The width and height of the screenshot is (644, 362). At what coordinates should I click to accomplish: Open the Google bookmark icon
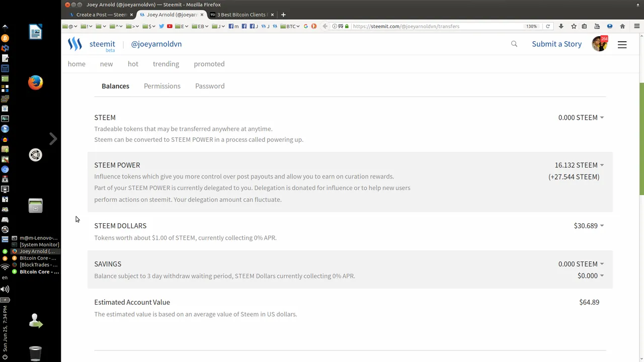pos(306,26)
